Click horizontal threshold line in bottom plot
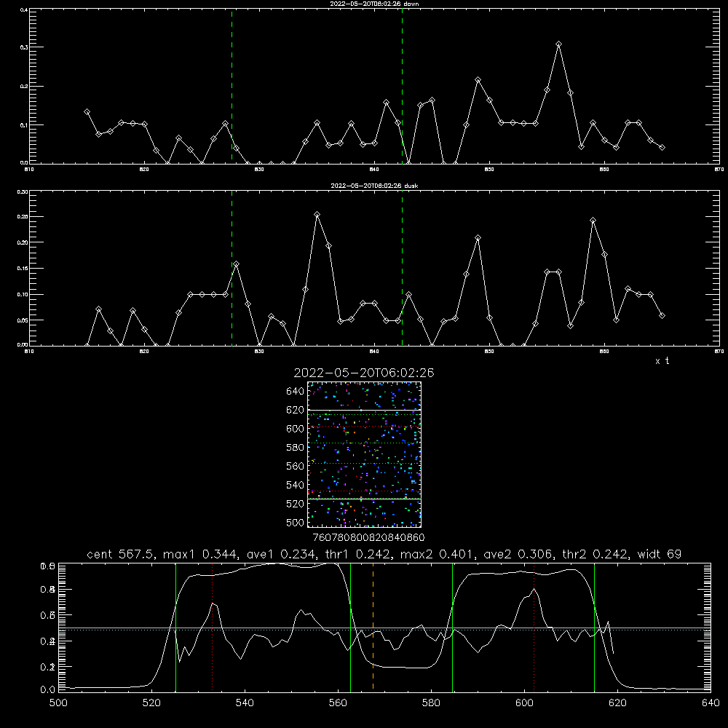The image size is (728, 728). pos(384,629)
